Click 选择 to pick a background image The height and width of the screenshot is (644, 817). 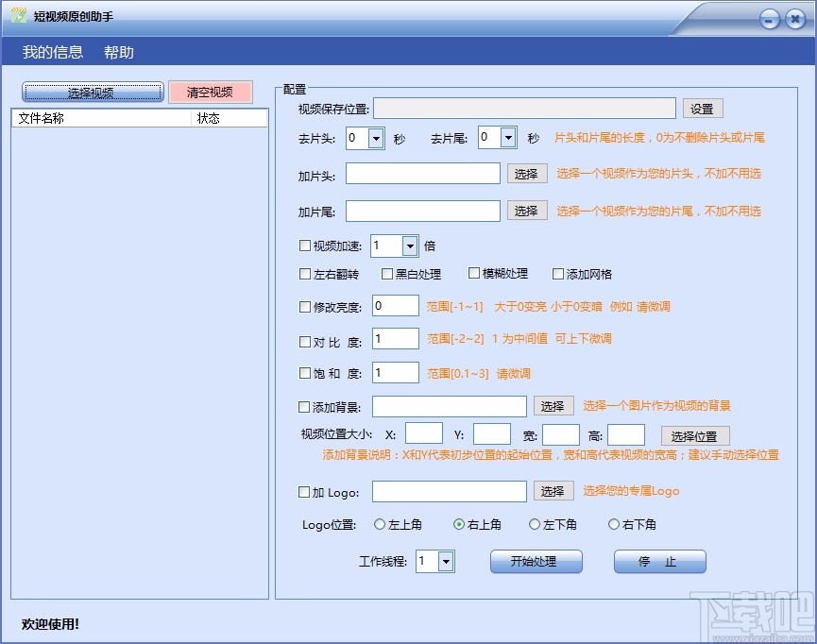pyautogui.click(x=553, y=405)
